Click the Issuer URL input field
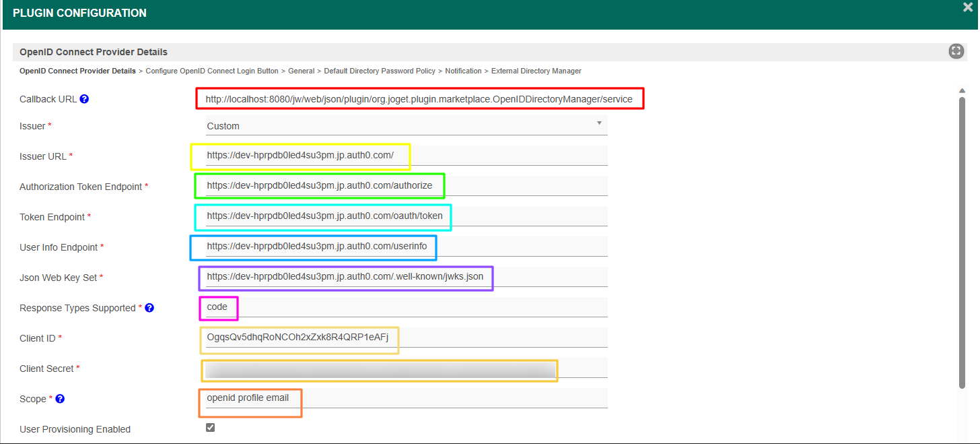The height and width of the screenshot is (444, 980). pyautogui.click(x=405, y=156)
